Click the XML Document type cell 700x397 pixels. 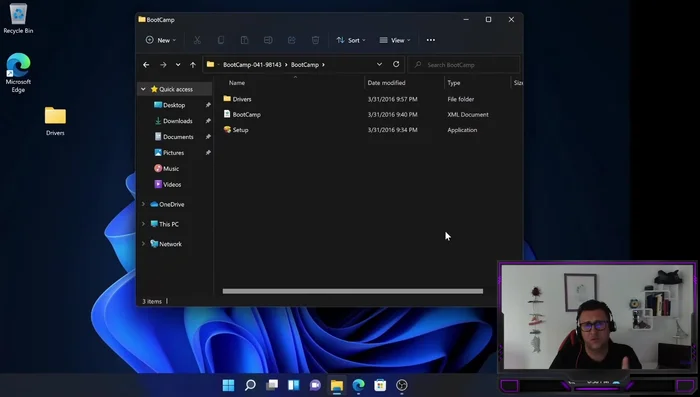pyautogui.click(x=468, y=115)
